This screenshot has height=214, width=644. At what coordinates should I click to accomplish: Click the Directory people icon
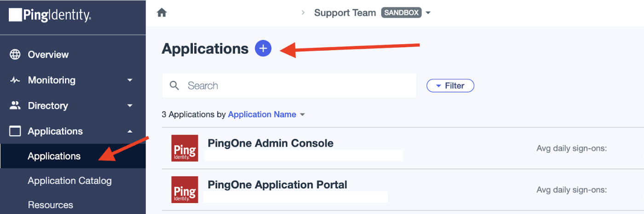click(x=15, y=106)
